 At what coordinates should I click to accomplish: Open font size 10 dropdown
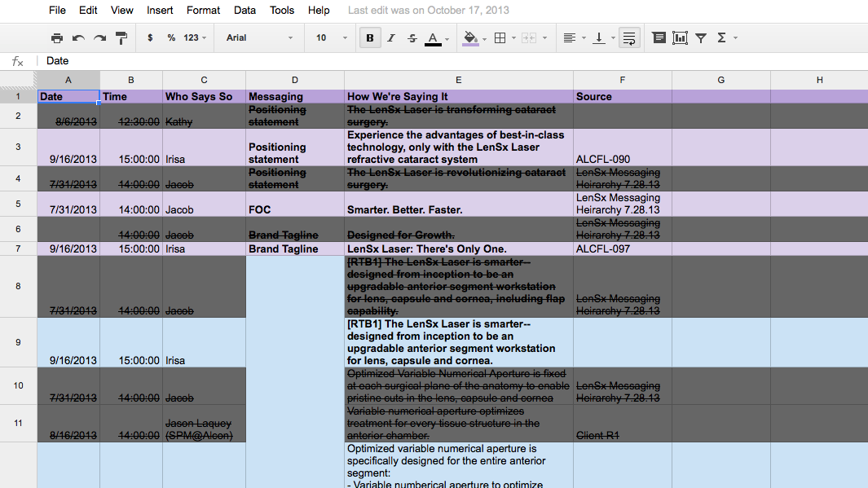pyautogui.click(x=332, y=38)
